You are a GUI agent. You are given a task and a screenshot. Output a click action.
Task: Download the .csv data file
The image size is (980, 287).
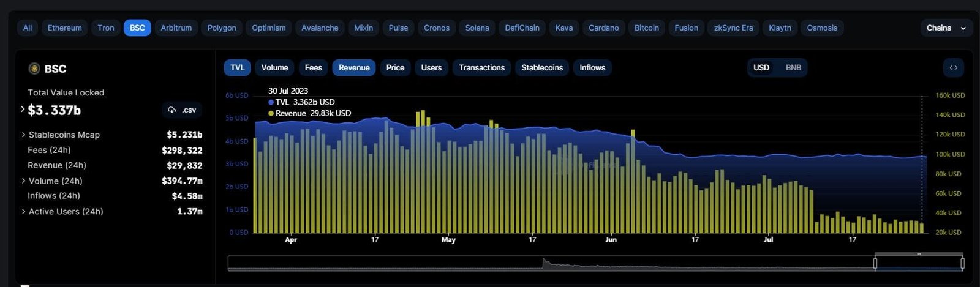[x=182, y=110]
